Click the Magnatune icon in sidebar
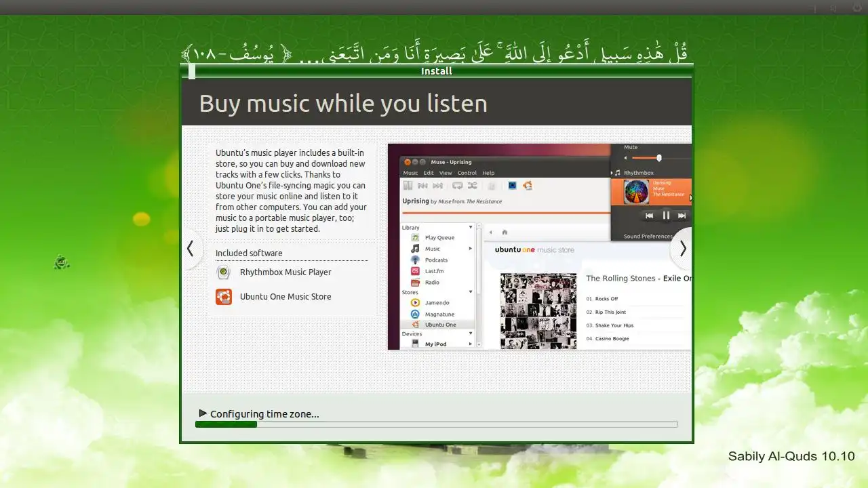Viewport: 868px width, 488px height. pos(415,314)
